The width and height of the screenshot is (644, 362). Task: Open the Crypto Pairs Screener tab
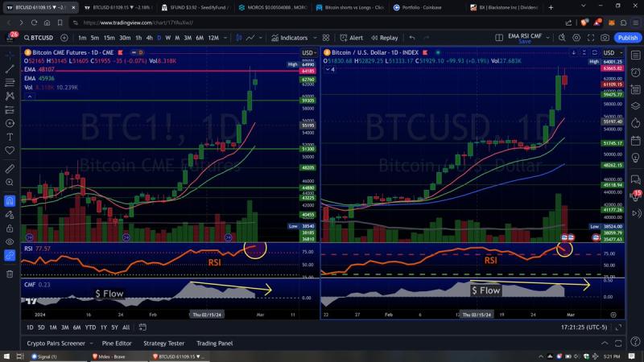(x=56, y=343)
